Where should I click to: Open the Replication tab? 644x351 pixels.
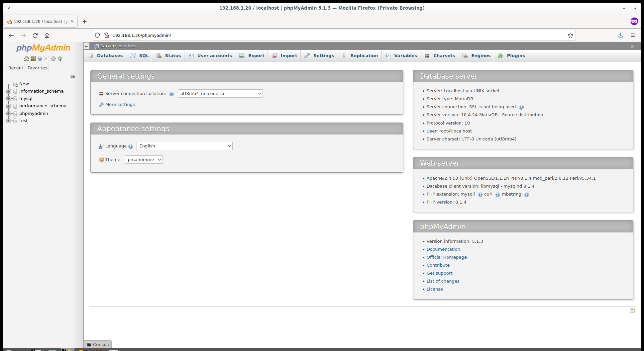pos(360,56)
